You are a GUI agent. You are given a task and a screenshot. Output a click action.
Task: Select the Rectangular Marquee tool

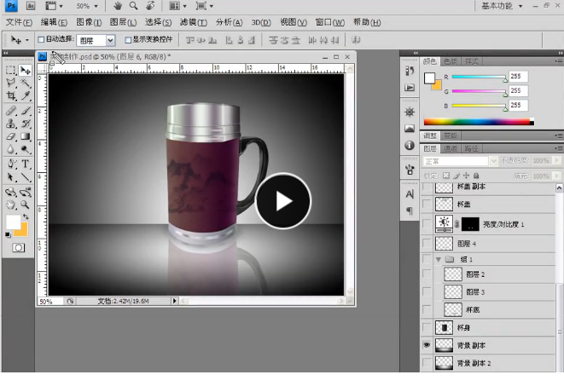pyautogui.click(x=11, y=71)
